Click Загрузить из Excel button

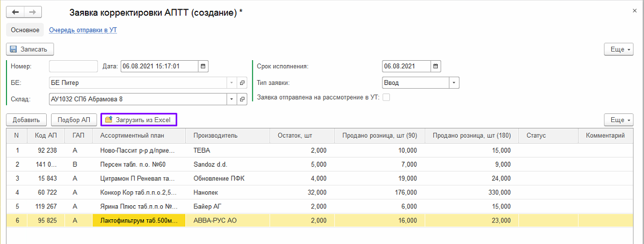click(x=139, y=119)
